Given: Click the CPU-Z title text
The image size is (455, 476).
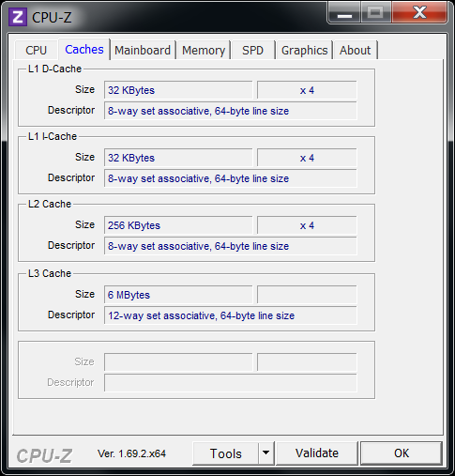Looking at the screenshot, I should click(52, 18).
